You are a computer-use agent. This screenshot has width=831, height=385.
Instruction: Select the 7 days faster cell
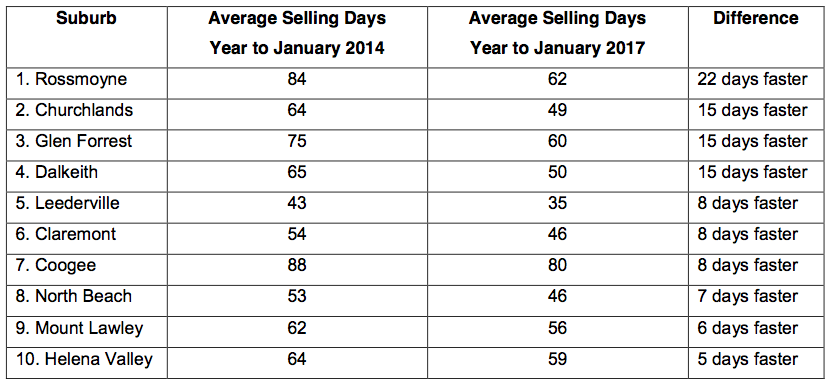coord(747,296)
